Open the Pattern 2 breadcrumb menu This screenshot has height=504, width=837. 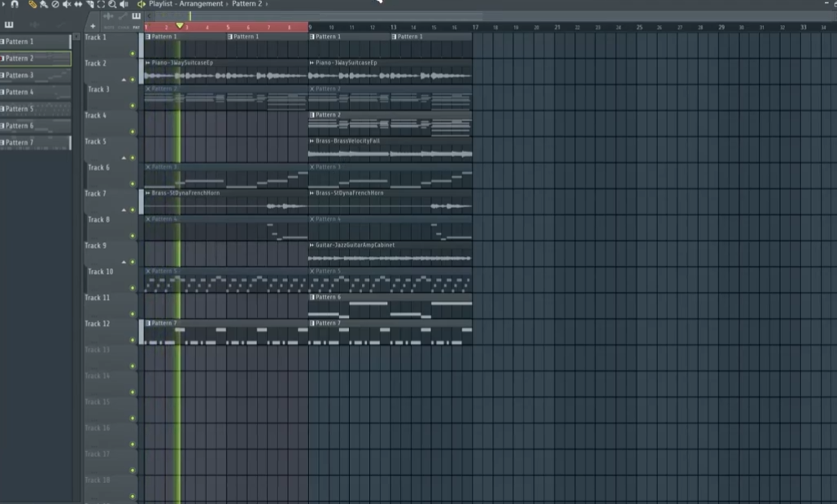pos(246,4)
